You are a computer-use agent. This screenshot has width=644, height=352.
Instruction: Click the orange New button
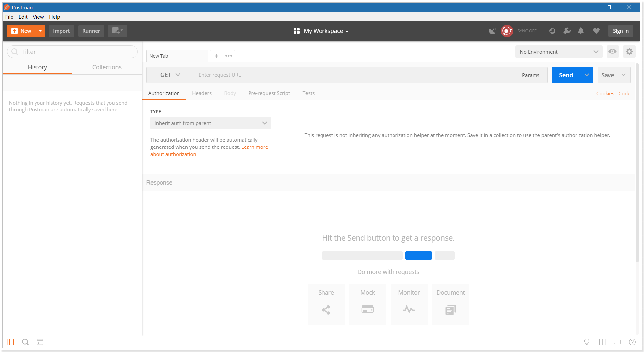pyautogui.click(x=21, y=31)
